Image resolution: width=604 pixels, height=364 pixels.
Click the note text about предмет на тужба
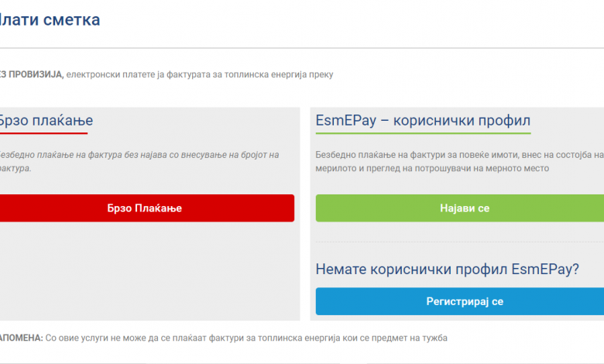(x=246, y=338)
